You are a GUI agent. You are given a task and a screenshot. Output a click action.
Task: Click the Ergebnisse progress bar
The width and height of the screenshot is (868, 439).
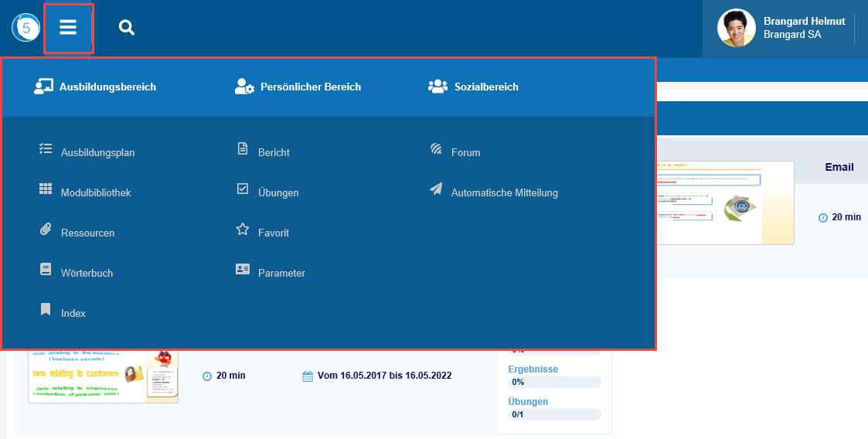tap(554, 382)
